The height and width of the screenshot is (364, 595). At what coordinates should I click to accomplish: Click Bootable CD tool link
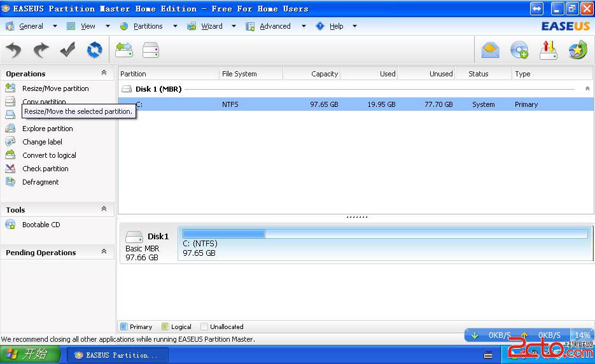point(41,225)
